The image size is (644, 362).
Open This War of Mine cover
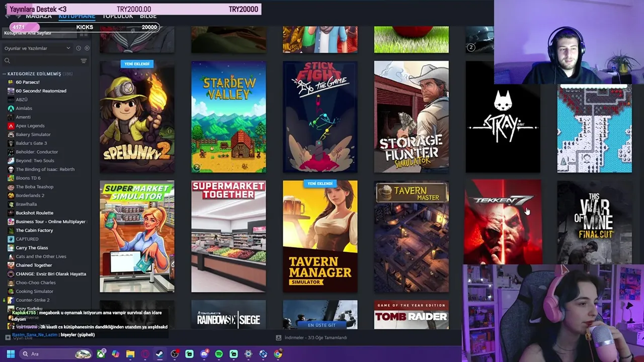[594, 222]
